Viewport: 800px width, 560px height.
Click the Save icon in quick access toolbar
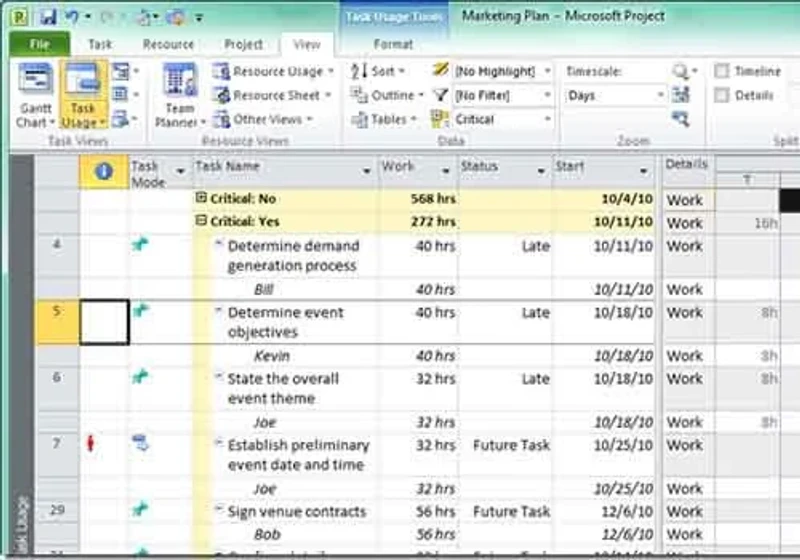[x=48, y=17]
